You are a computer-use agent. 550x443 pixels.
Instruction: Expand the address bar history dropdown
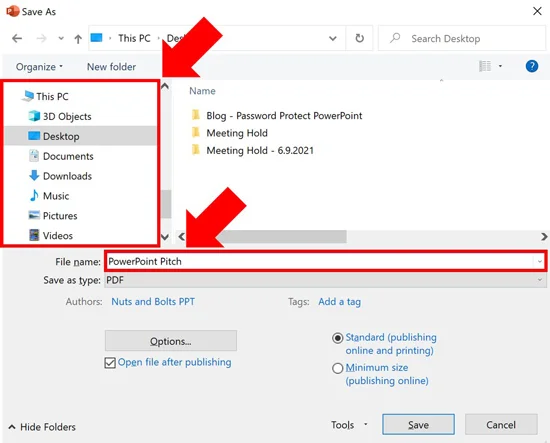tap(333, 38)
